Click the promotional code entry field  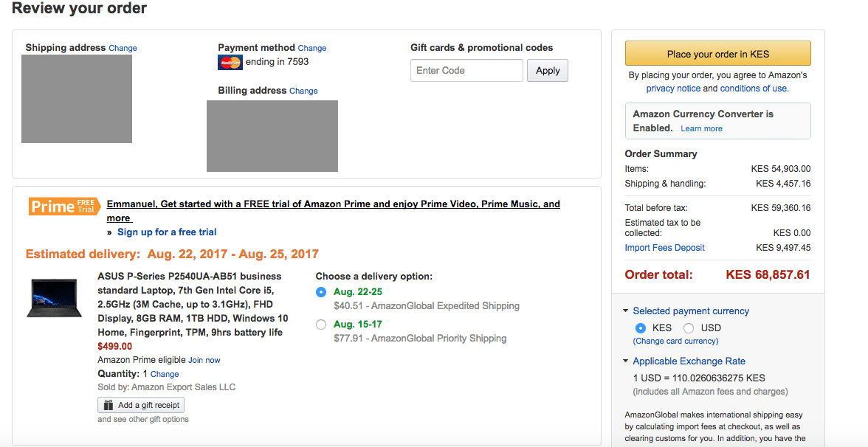pyautogui.click(x=466, y=71)
